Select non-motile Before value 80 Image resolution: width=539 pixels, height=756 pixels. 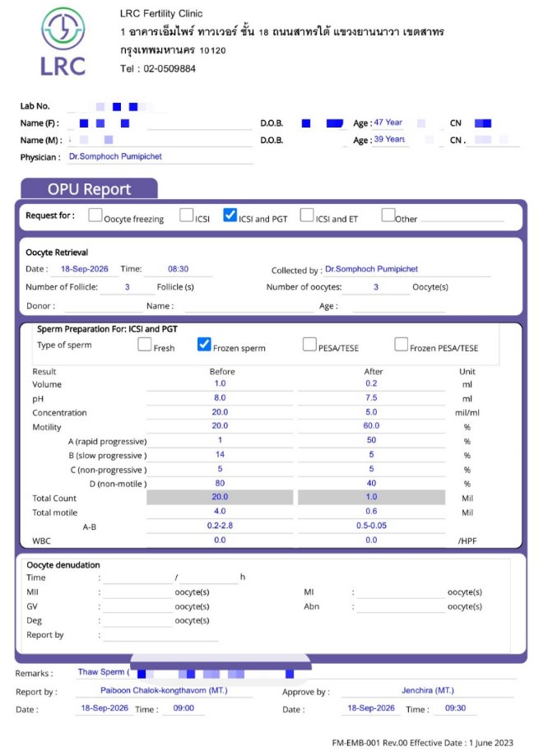pos(220,483)
